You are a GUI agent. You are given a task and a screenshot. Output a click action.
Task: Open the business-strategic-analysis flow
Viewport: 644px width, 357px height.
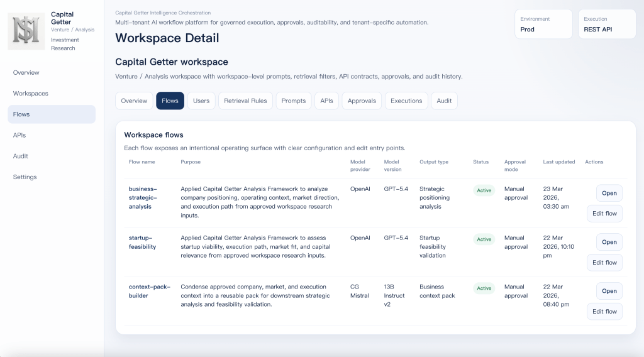(609, 193)
